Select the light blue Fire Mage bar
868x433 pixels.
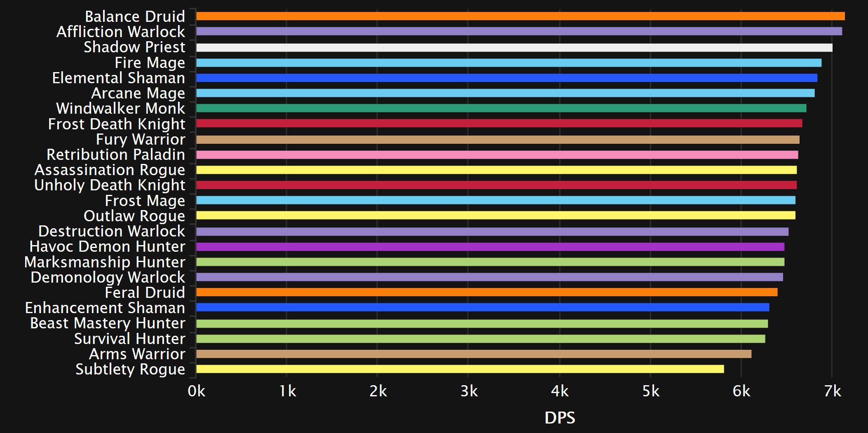tap(509, 63)
